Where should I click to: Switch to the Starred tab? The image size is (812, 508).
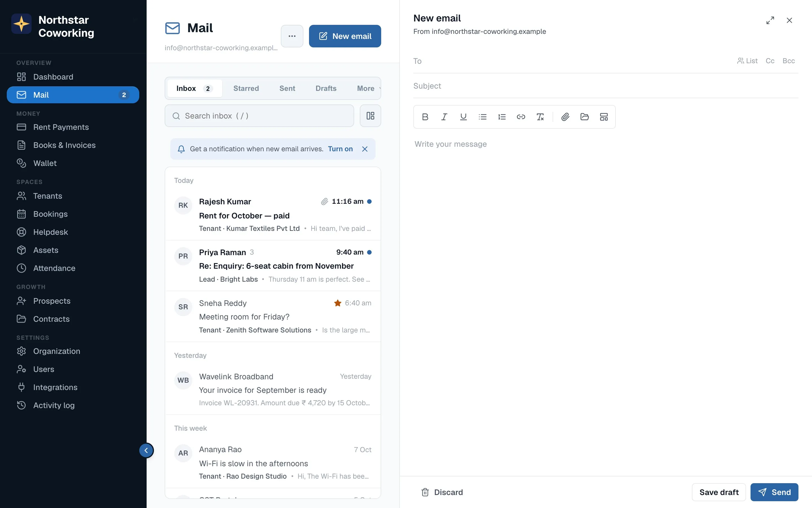(246, 88)
